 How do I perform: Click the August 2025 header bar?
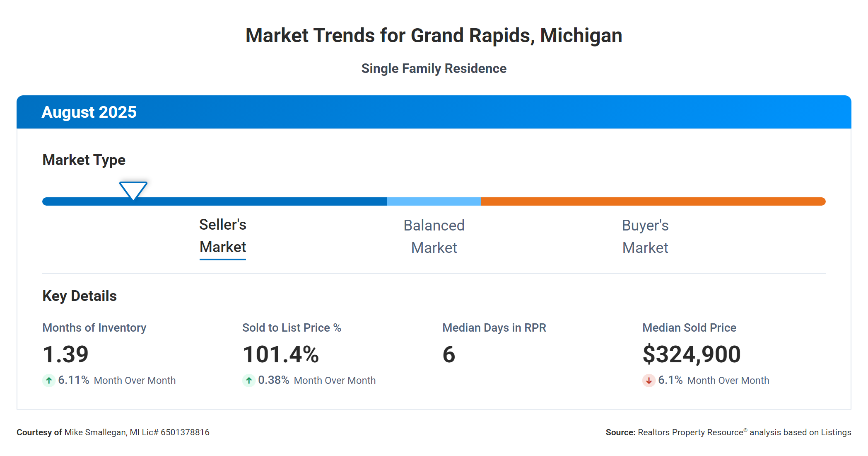(434, 112)
